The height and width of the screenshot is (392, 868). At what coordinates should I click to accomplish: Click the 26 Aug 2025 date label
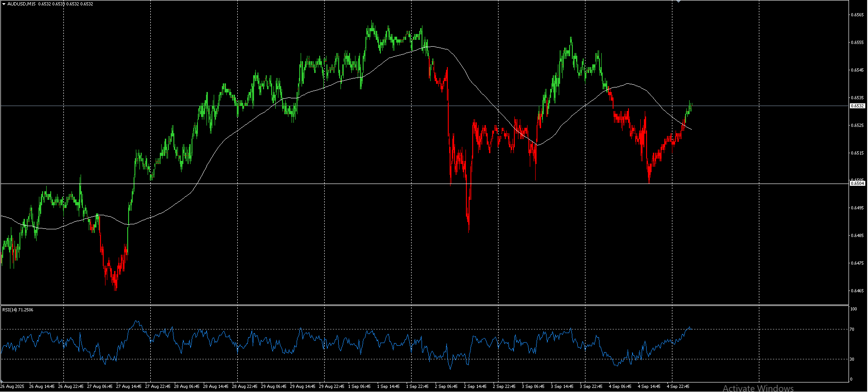[x=12, y=387]
